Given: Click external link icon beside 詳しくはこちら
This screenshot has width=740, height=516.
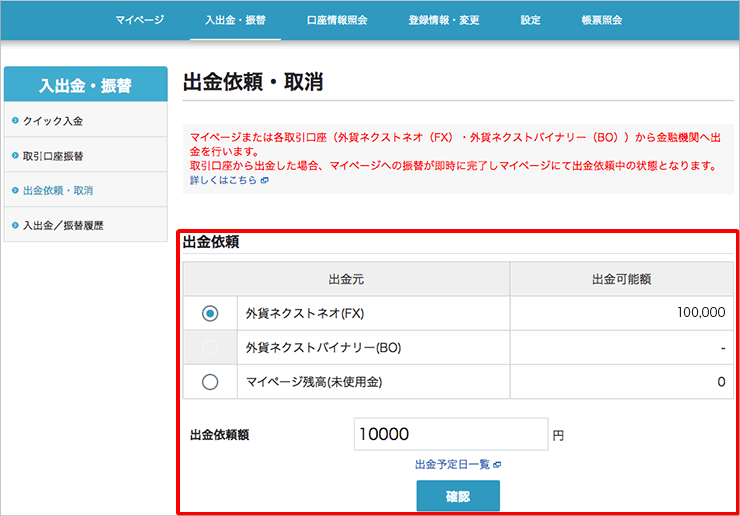Looking at the screenshot, I should point(264,181).
